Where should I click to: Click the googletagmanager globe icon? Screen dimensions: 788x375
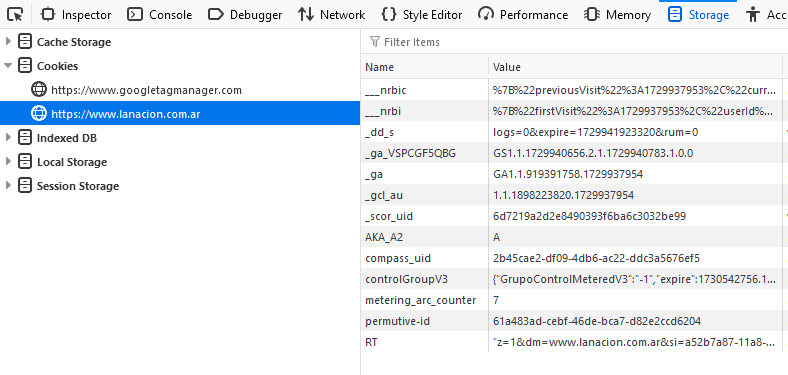pyautogui.click(x=39, y=90)
